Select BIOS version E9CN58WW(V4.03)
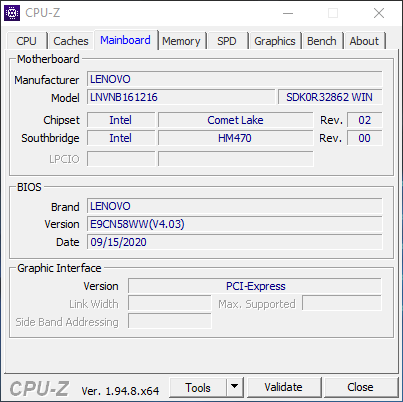 [x=235, y=224]
